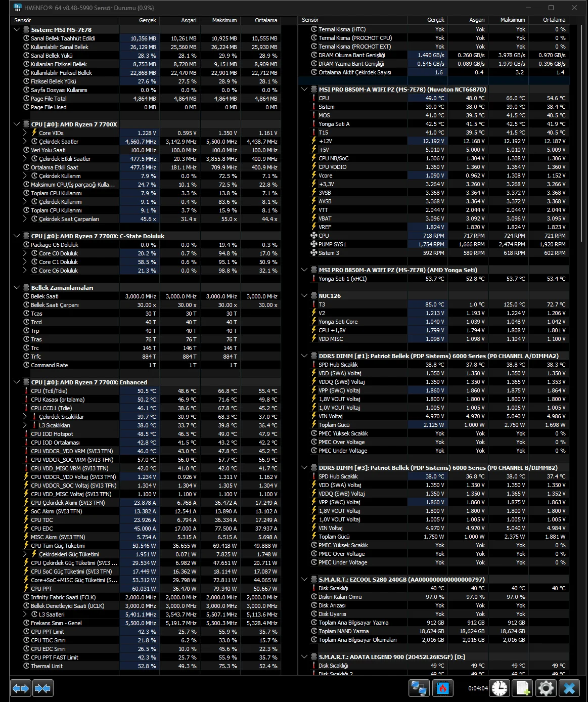Reset min/max values with the clock icon
The image size is (588, 702).
coord(500,688)
